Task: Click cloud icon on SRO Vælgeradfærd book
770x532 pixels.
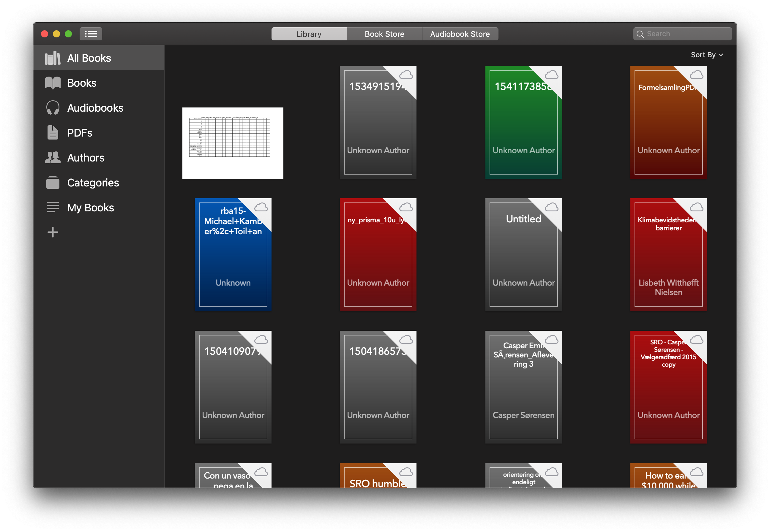Action: point(696,340)
